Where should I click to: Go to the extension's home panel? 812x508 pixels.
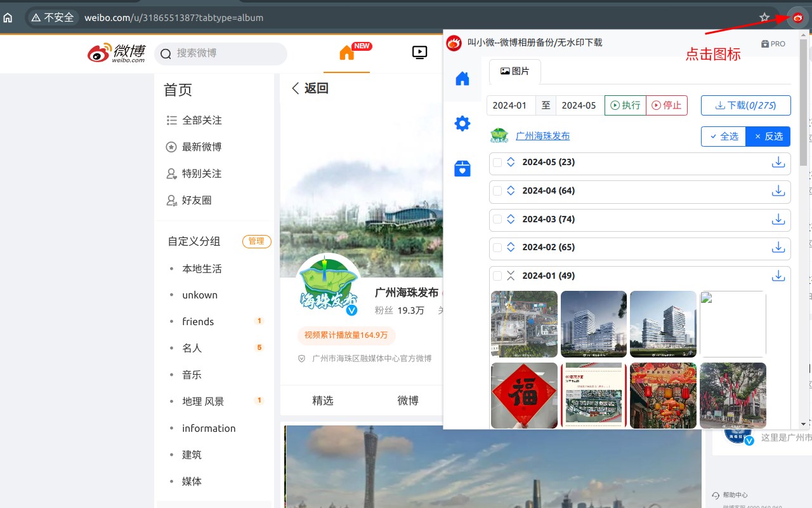coord(462,79)
